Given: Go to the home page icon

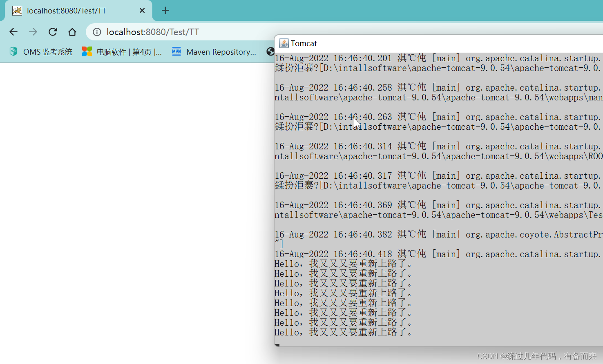Looking at the screenshot, I should 72,32.
